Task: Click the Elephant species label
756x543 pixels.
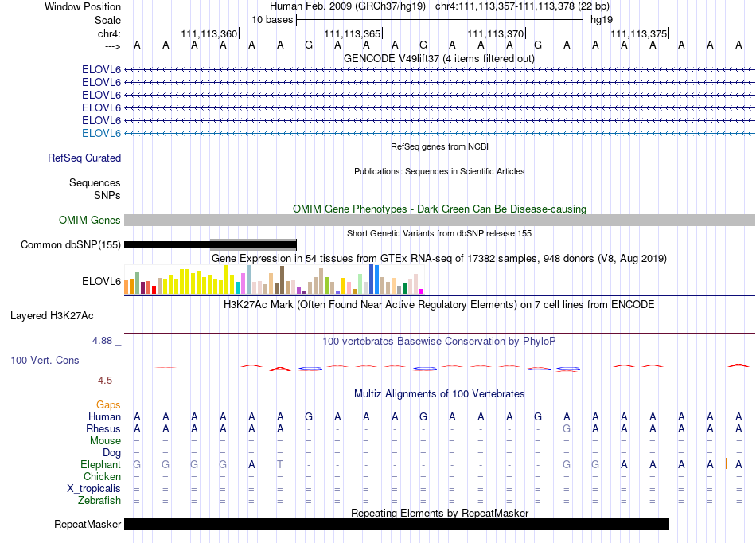Action: coord(100,464)
